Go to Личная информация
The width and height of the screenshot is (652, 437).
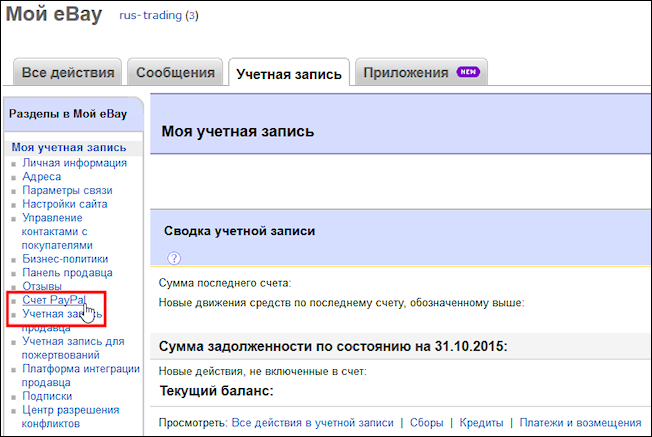(x=74, y=163)
